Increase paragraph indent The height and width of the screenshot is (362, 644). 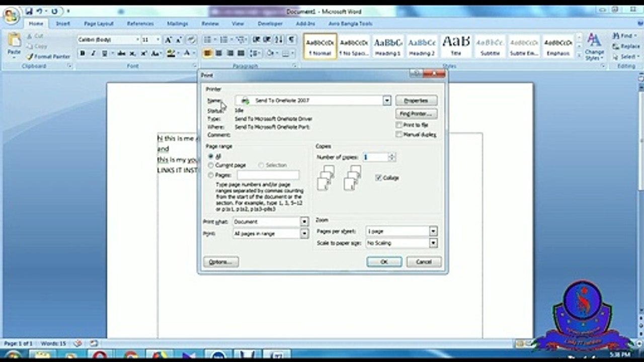(x=268, y=40)
